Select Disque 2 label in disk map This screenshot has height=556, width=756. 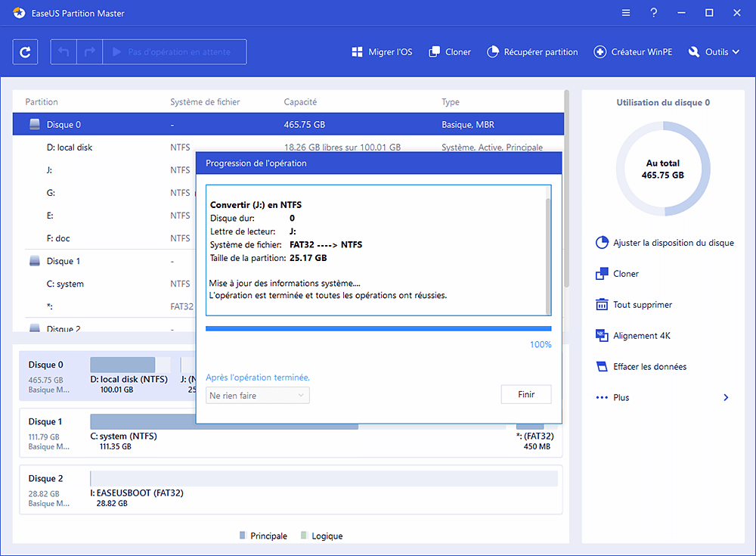46,479
